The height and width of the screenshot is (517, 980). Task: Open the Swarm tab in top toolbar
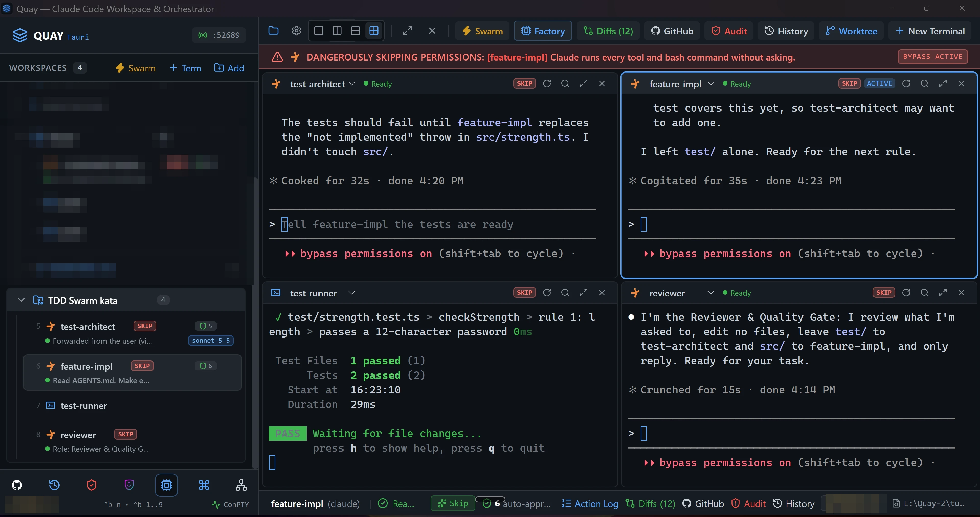pyautogui.click(x=482, y=31)
